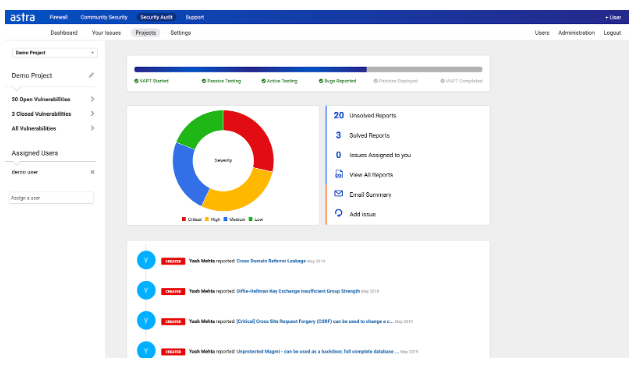Expand Closed Vulnerabilities with its chevron

coord(92,113)
